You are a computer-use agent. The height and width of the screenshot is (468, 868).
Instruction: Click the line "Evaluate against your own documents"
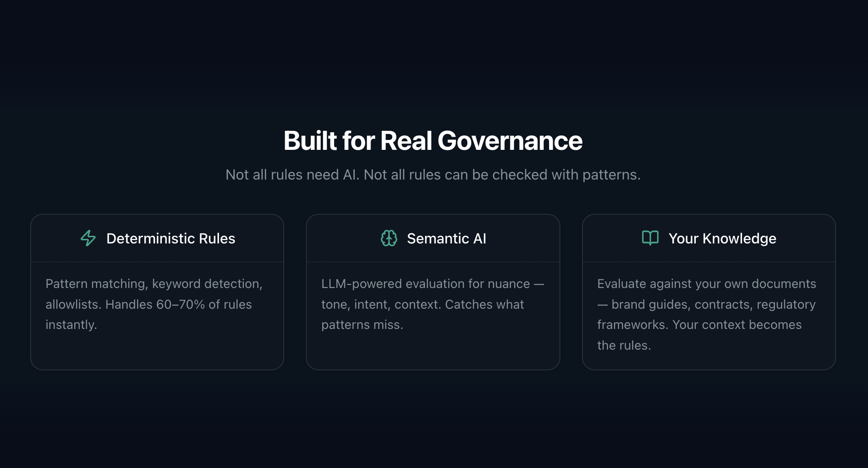coord(706,284)
